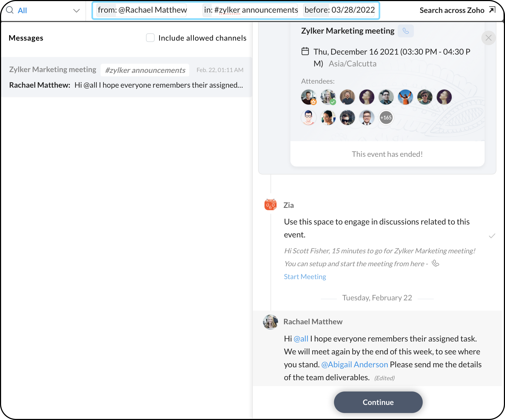Image resolution: width=505 pixels, height=420 pixels.
Task: Click the phone icon after meeting from here
Action: point(436,263)
